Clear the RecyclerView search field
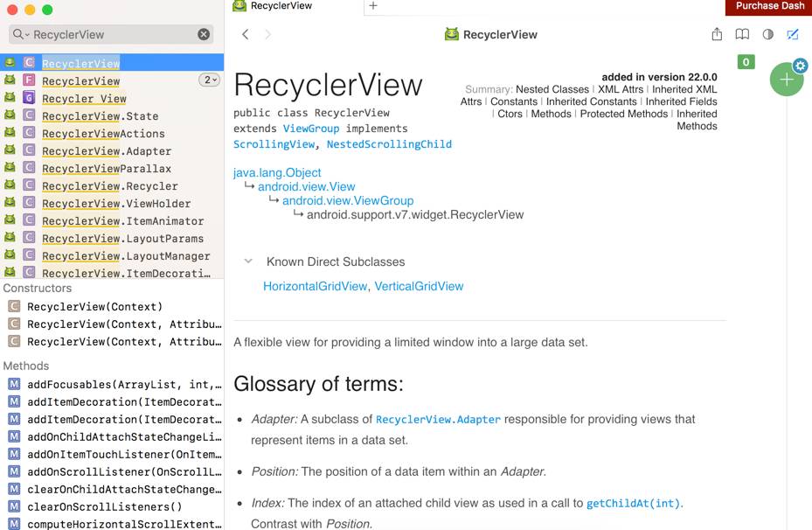The image size is (812, 530). [204, 34]
